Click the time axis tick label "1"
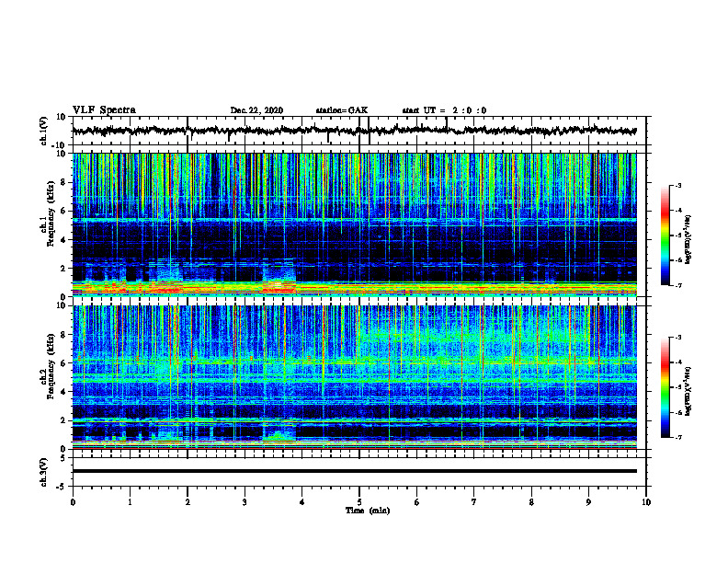Screen dimensions: 728x563 (130, 502)
